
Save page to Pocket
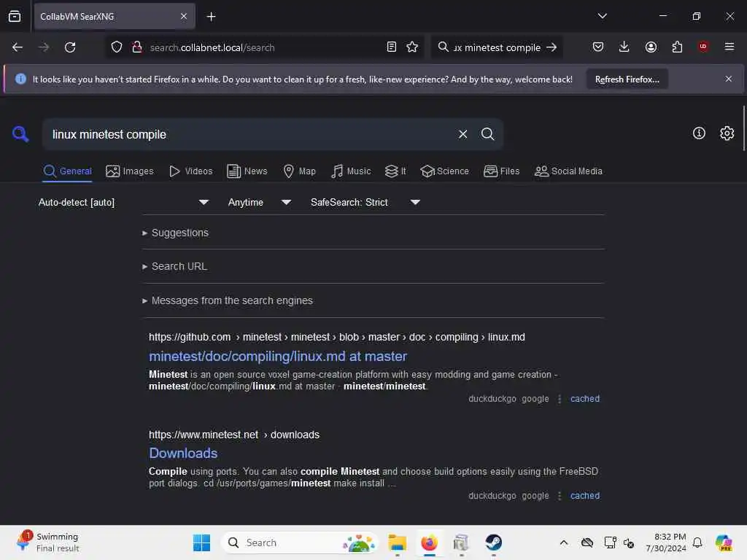[x=598, y=47]
